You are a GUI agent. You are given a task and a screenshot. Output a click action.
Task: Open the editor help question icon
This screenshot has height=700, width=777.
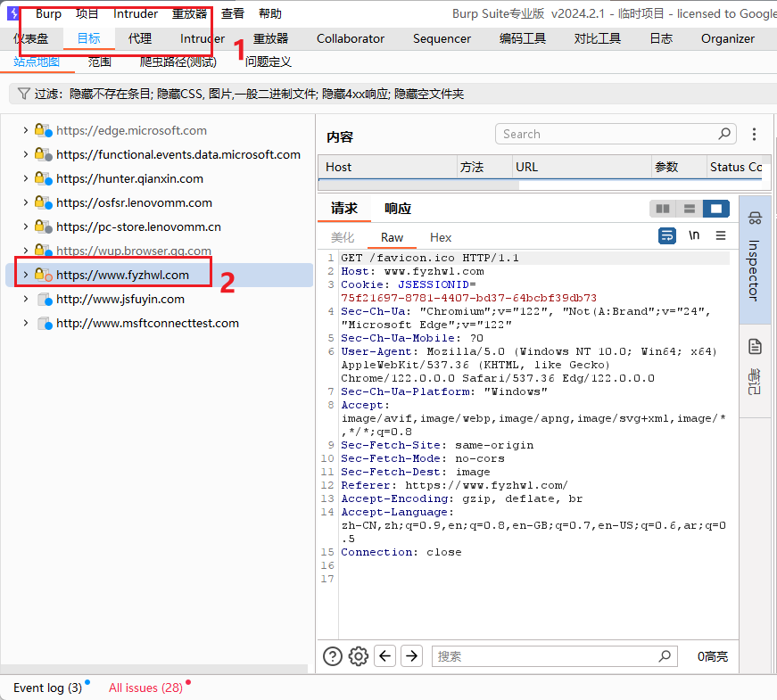tap(333, 656)
